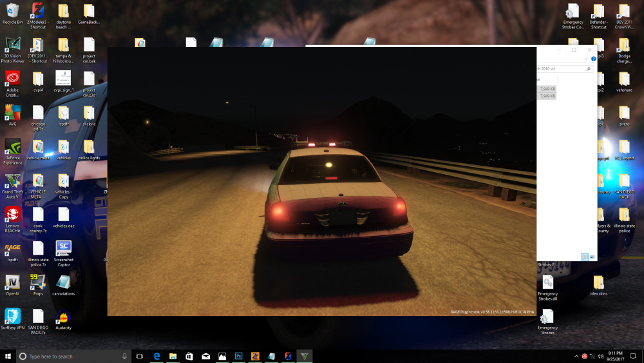
Task: Open the police lights folder icon
Action: point(89,150)
